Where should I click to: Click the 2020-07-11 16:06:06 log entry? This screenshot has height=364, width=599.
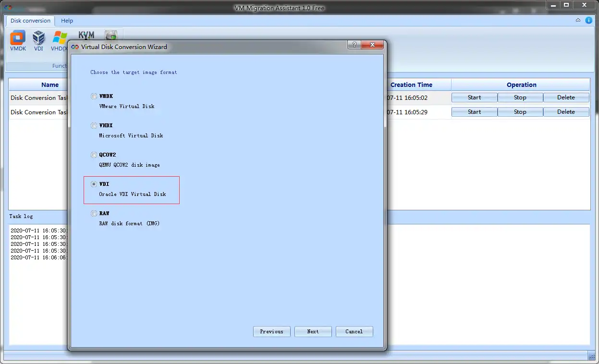click(38, 257)
